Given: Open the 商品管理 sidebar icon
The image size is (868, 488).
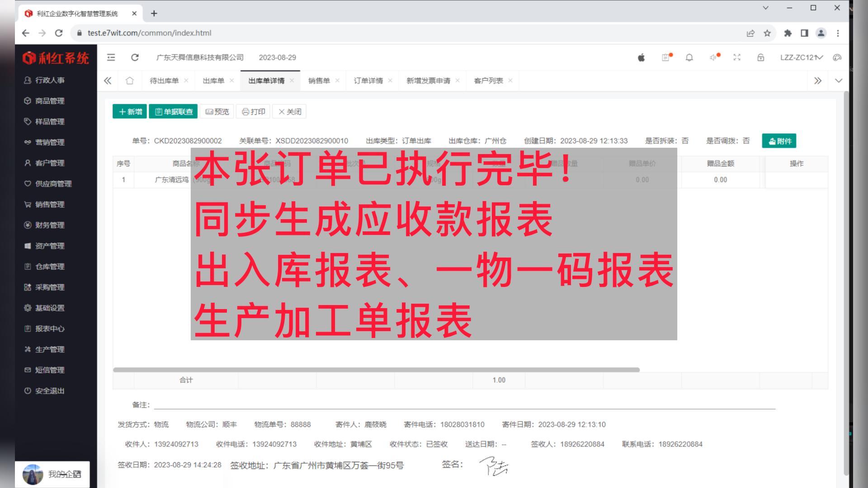Looking at the screenshot, I should [x=27, y=101].
